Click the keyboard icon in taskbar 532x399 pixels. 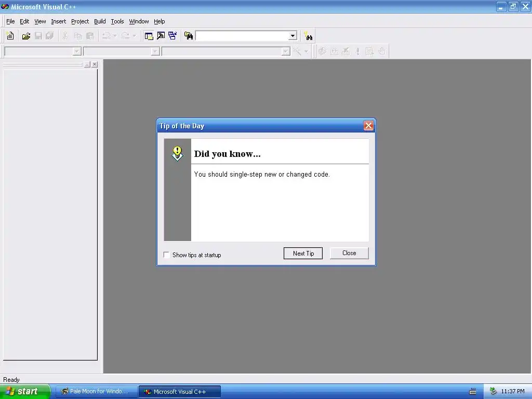[x=473, y=392]
